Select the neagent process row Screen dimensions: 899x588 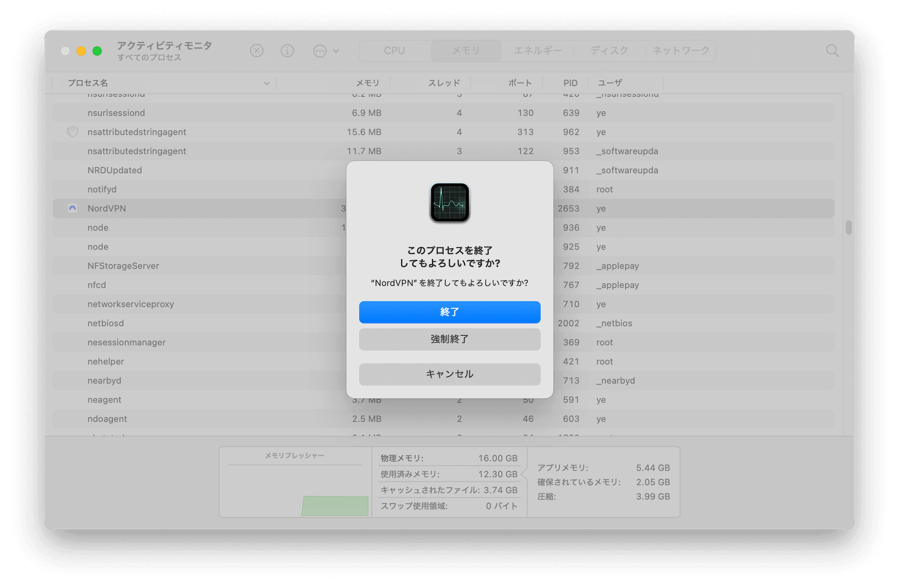[x=444, y=400]
